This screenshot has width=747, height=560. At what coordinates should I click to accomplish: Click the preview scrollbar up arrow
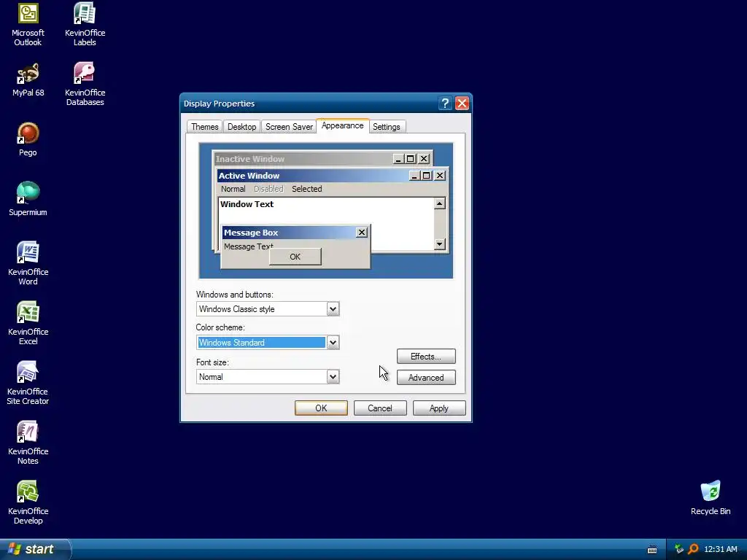pyautogui.click(x=439, y=204)
